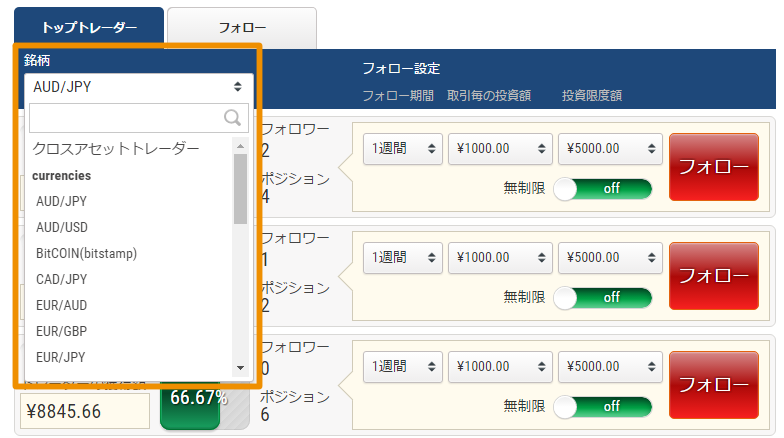Click the dropdown list scrollbar thumb
784x438 pixels.
(240, 189)
